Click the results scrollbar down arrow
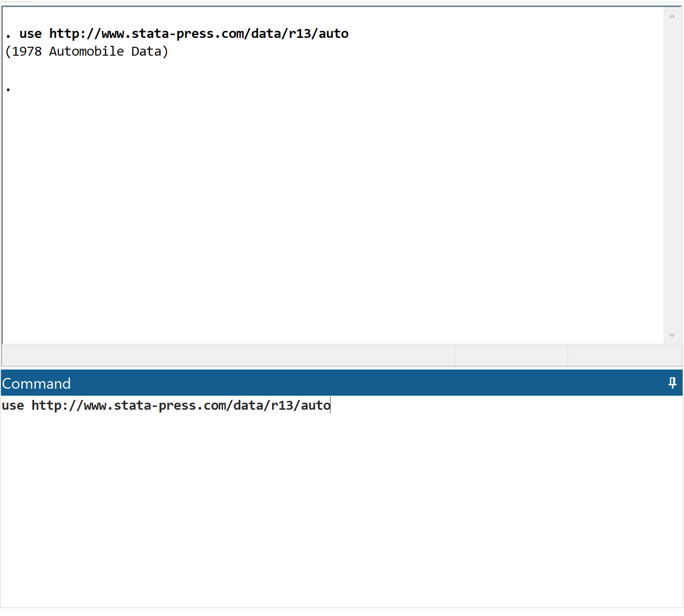684x616 pixels. pyautogui.click(x=672, y=335)
